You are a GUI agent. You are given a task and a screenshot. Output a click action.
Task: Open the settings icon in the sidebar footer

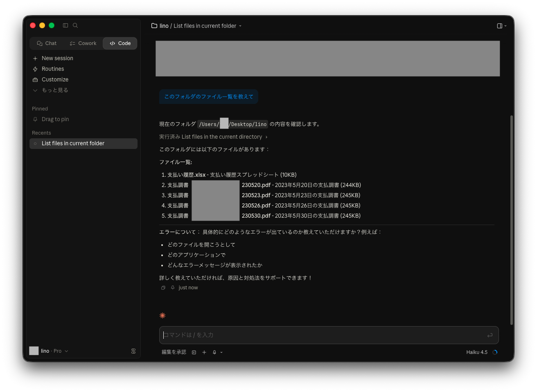133,351
